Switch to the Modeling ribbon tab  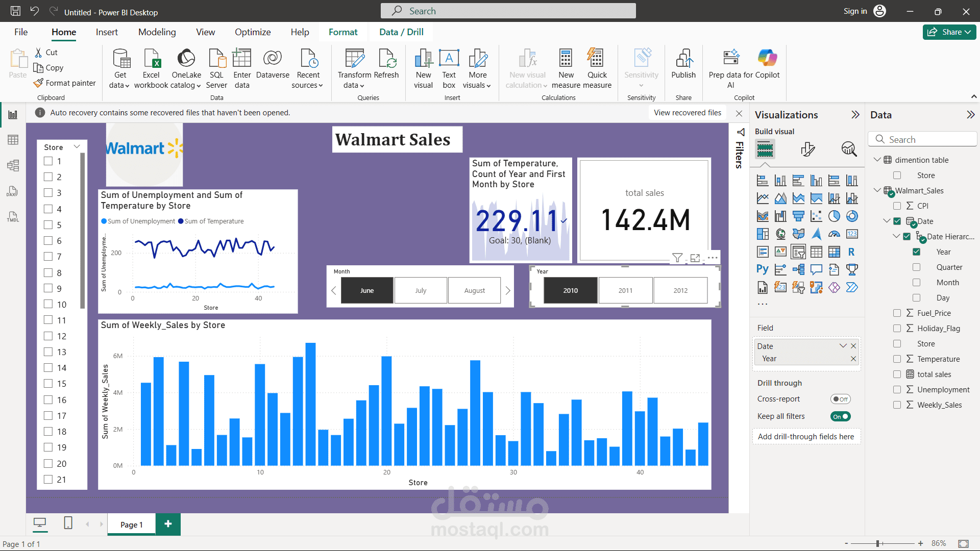tap(157, 32)
